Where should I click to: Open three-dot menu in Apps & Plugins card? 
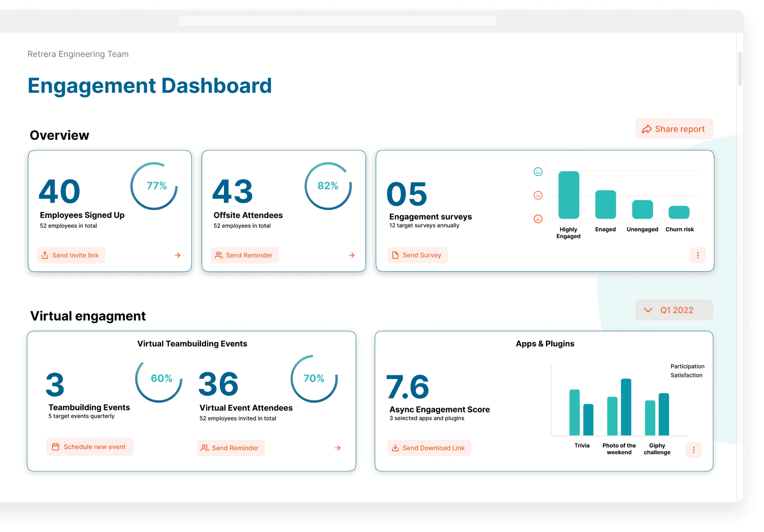coord(694,450)
